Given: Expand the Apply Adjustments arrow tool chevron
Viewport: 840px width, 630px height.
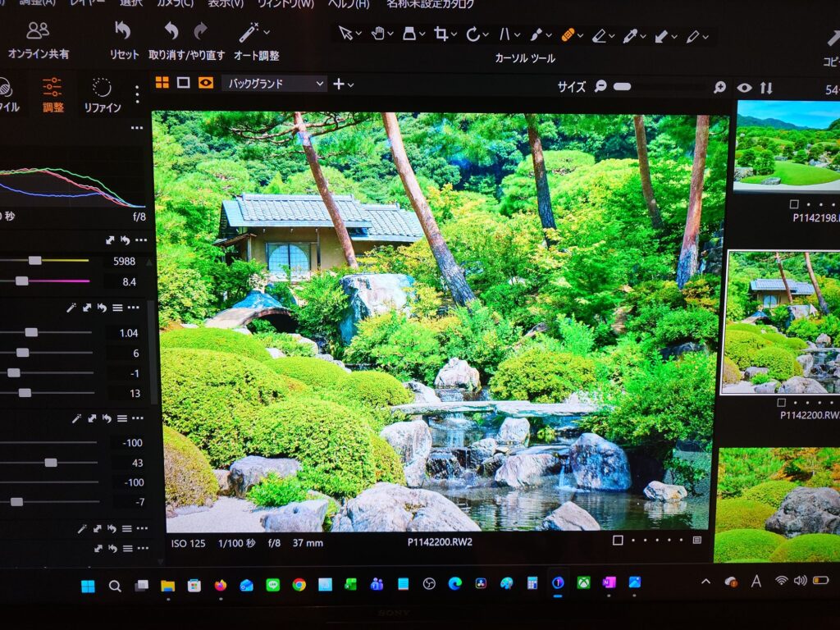Looking at the screenshot, I should [675, 37].
